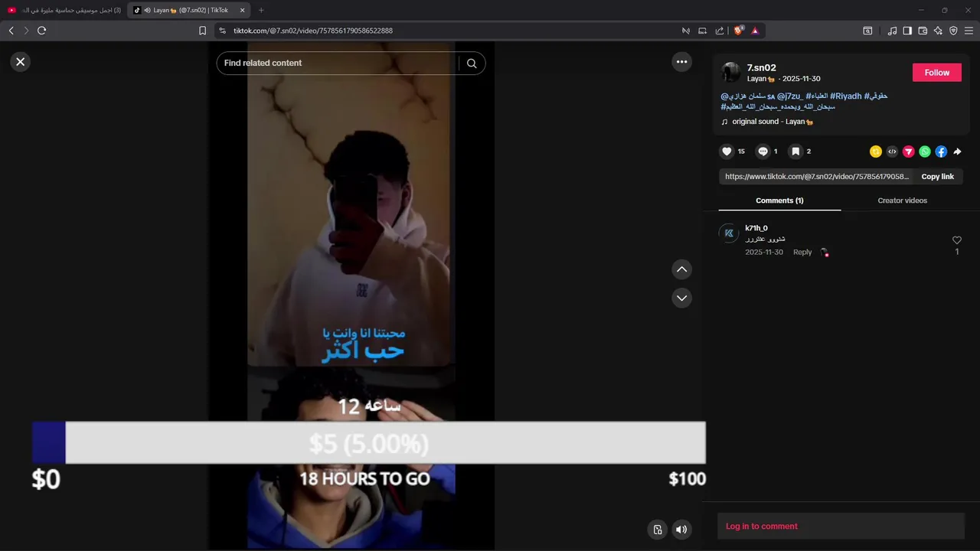Viewport: 980px width, 551px height.
Task: Share the video to Facebook
Action: [941, 152]
